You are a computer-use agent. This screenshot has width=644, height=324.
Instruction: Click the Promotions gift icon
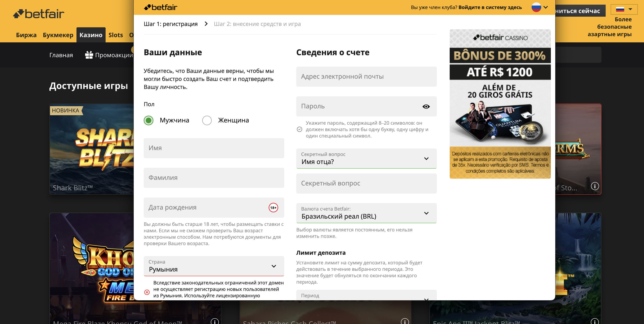pyautogui.click(x=89, y=55)
